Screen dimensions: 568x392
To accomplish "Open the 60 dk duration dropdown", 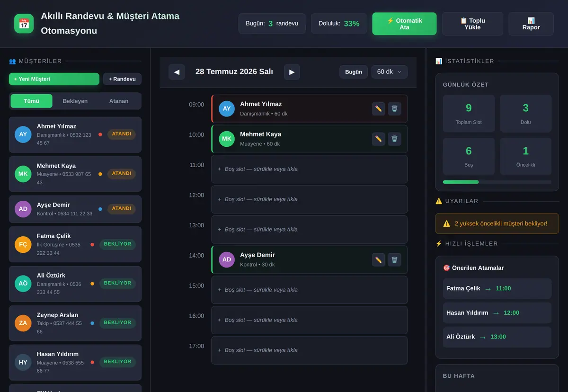I will click(x=389, y=72).
